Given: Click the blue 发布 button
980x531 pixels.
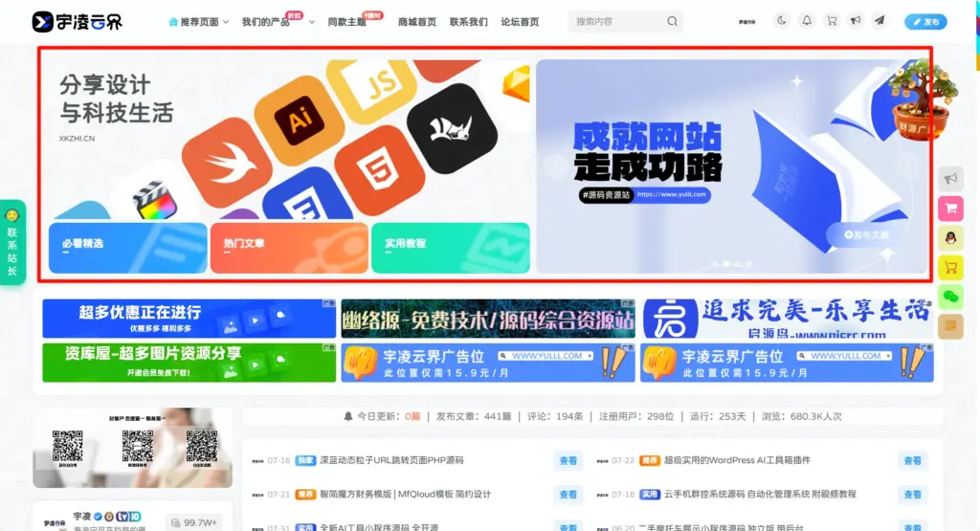Looking at the screenshot, I should (x=925, y=22).
